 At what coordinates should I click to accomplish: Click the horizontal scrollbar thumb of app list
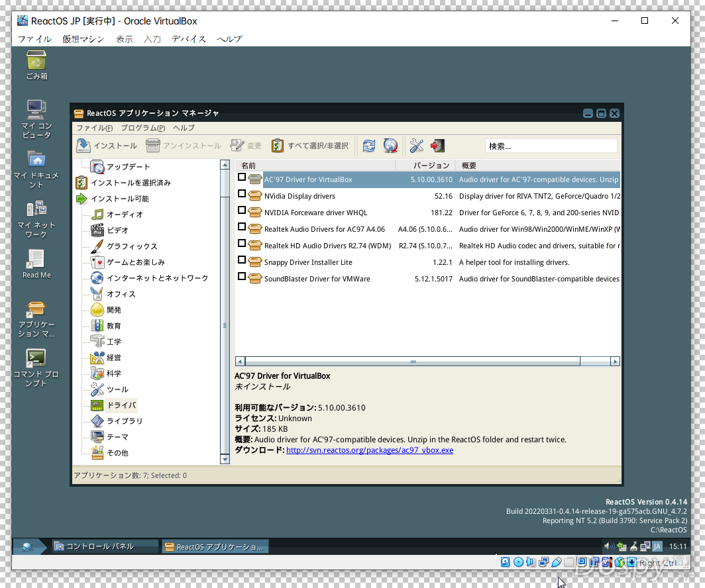(413, 361)
